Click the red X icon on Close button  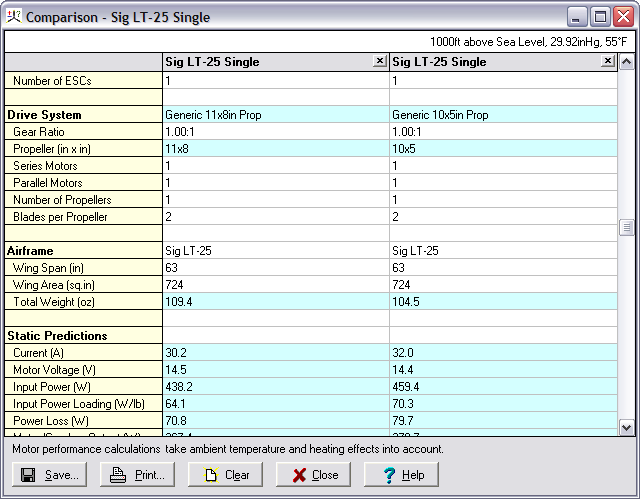coord(299,475)
